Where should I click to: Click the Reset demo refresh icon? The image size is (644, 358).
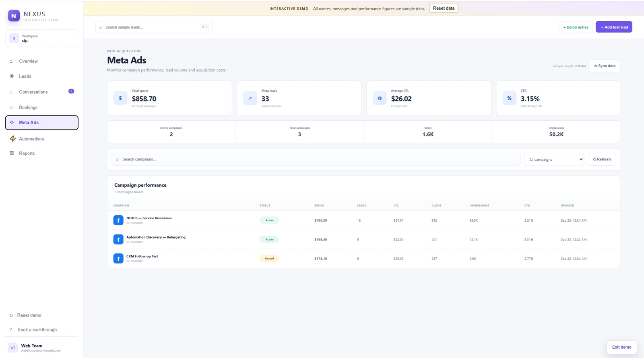(x=11, y=315)
